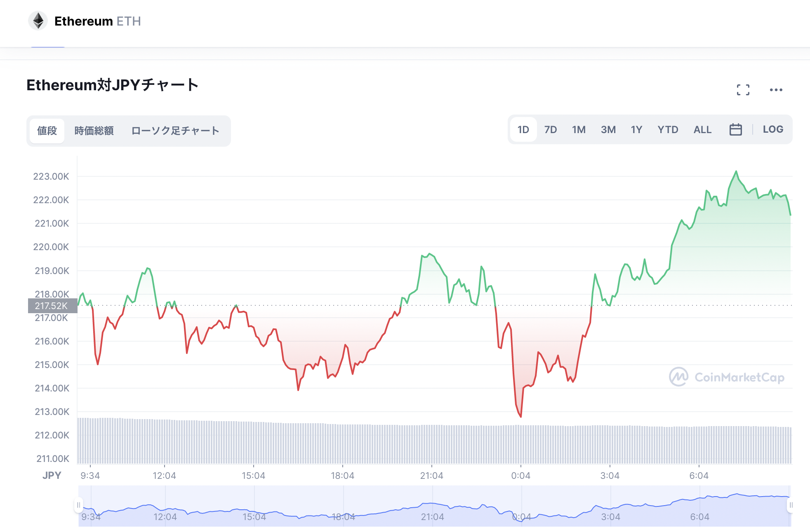Select the 3M time range
The height and width of the screenshot is (532, 810).
[608, 129]
